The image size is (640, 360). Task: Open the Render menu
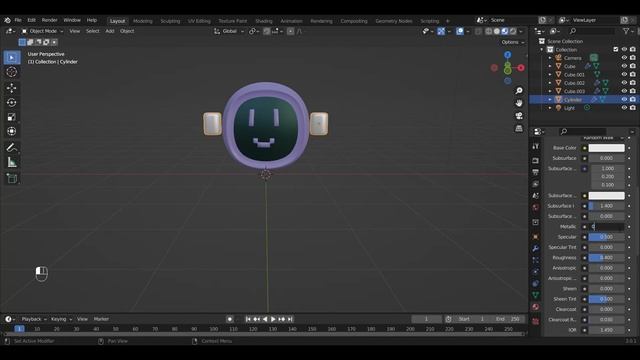pos(49,20)
